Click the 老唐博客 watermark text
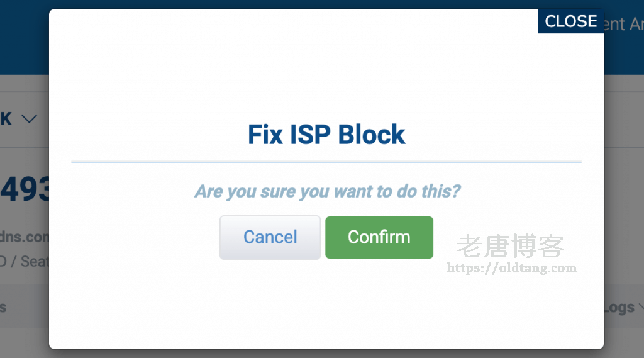This screenshot has height=358, width=644. coord(510,246)
